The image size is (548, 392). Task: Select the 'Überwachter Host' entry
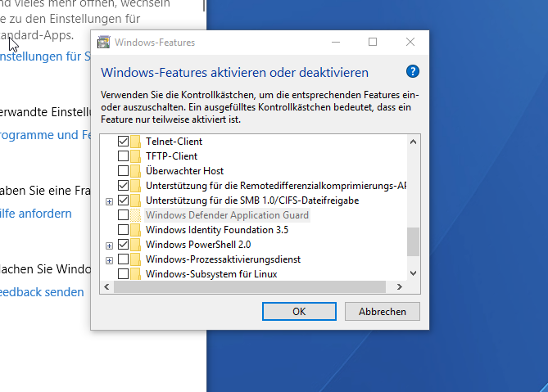pyautogui.click(x=184, y=171)
